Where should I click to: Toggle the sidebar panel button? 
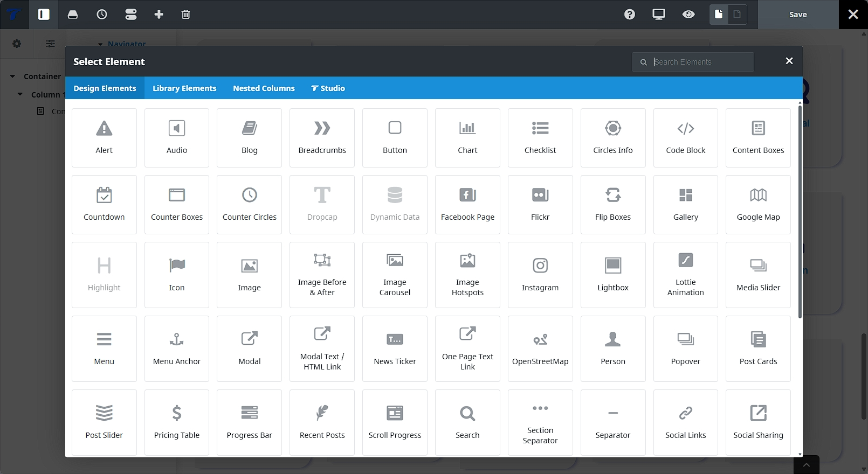[x=44, y=15]
